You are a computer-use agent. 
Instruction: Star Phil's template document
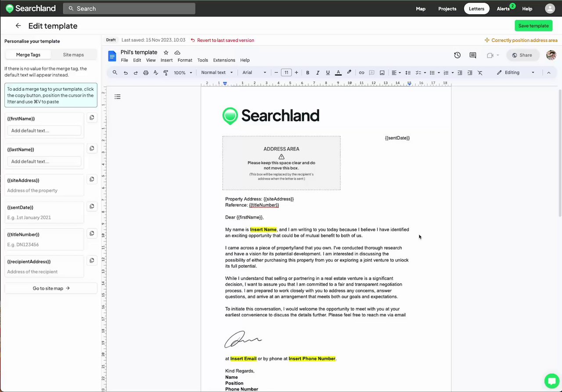click(166, 53)
